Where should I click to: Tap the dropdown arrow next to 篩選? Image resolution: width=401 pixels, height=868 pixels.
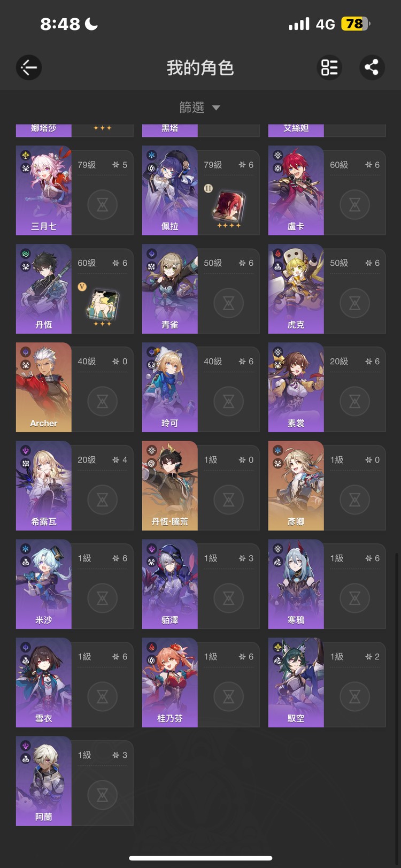click(x=216, y=108)
